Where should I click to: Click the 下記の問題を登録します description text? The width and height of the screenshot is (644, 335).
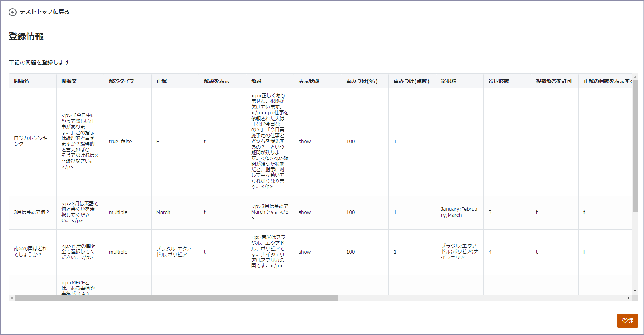[x=39, y=62]
